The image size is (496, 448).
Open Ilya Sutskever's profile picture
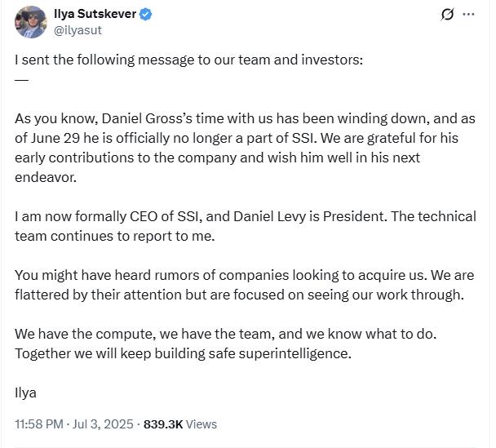tap(30, 22)
